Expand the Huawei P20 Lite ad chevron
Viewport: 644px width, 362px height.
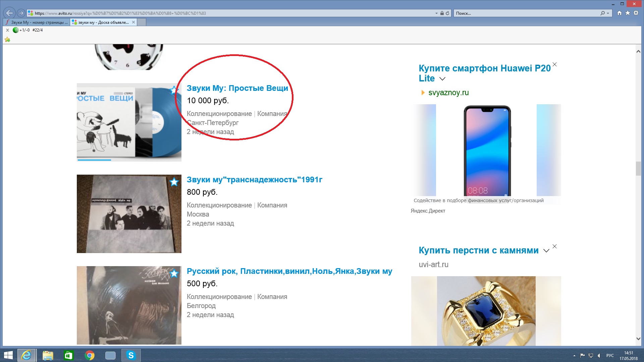coord(442,79)
